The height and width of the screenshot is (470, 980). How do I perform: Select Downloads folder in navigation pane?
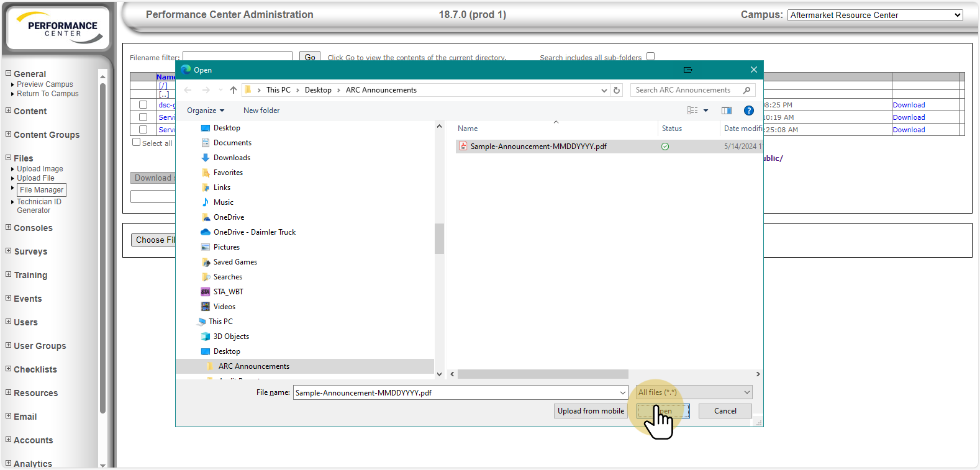coord(232,158)
